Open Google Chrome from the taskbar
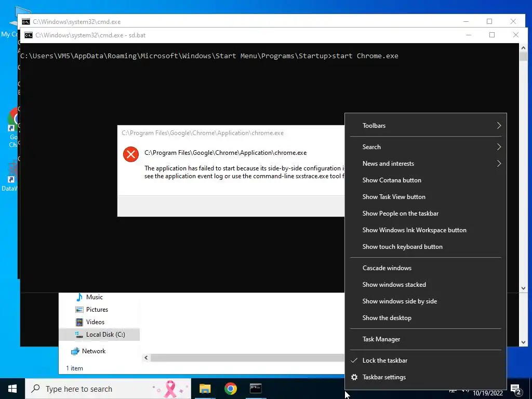The image size is (532, 399). click(230, 389)
